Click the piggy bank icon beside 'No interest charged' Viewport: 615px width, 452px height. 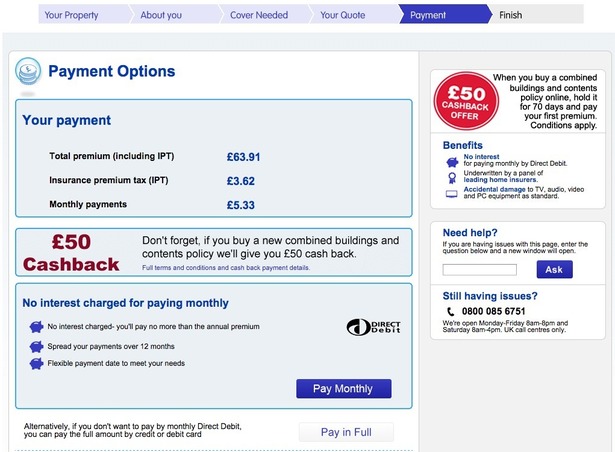pos(36,327)
